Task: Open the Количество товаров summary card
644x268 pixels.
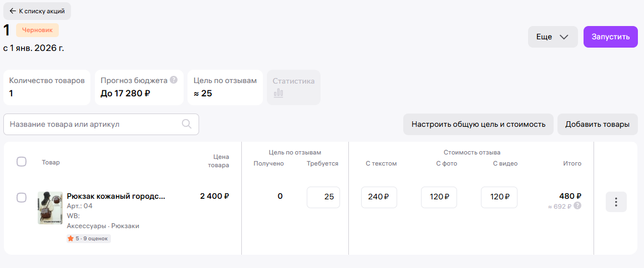Action: pyautogui.click(x=47, y=87)
